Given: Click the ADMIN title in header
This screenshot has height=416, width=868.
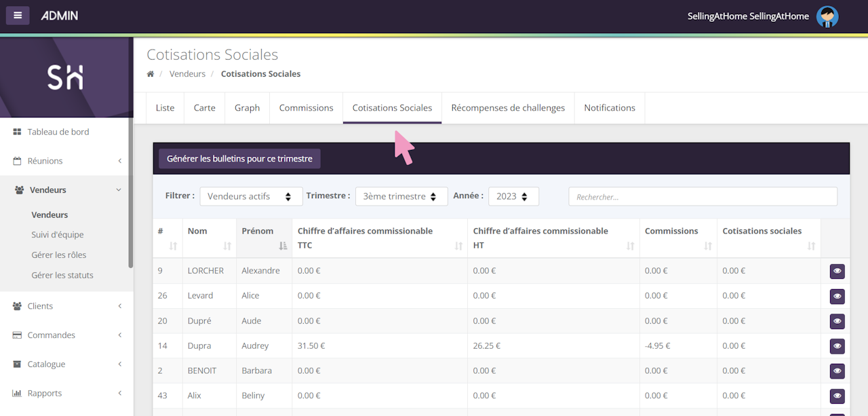Looking at the screenshot, I should [x=60, y=15].
